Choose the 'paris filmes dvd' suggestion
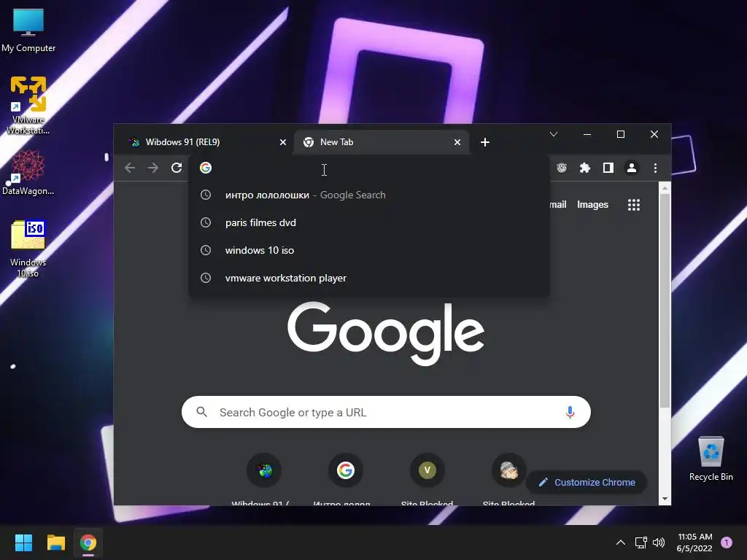 point(369,222)
